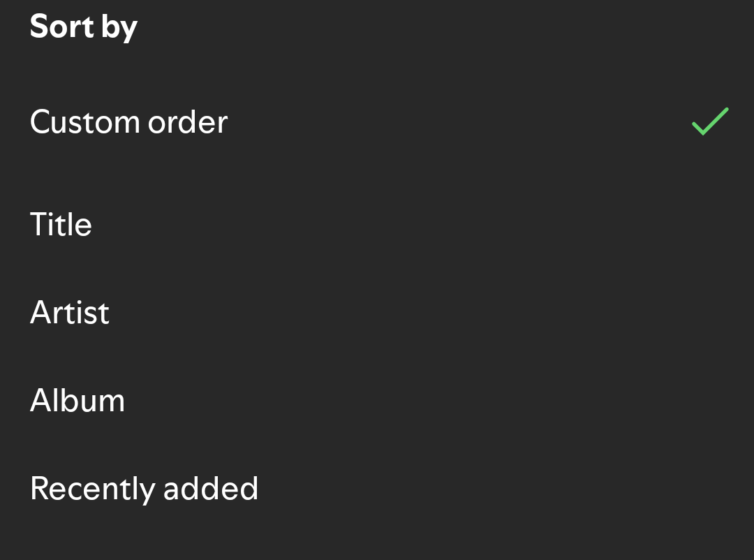Click the Artist text label

pos(70,313)
